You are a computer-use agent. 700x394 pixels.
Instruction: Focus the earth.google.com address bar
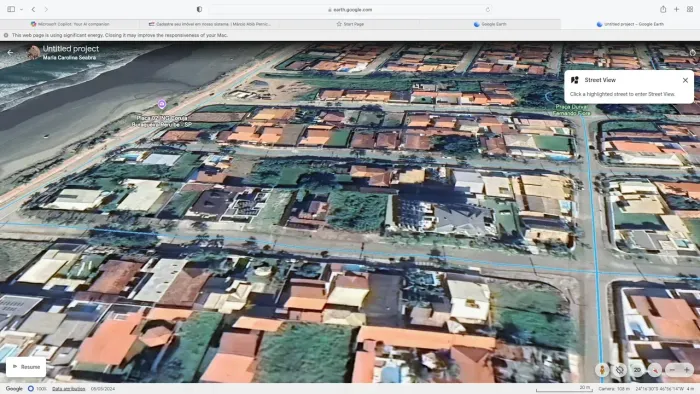point(350,9)
